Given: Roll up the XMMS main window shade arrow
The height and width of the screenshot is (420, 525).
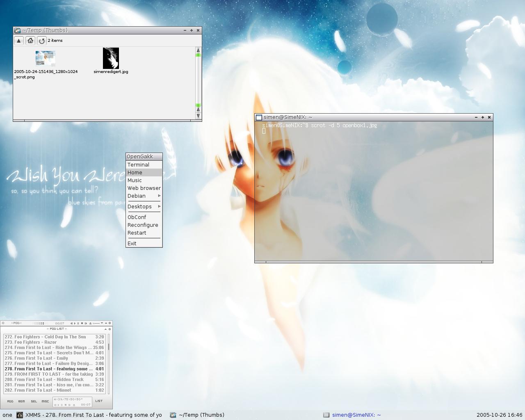Looking at the screenshot, I should point(106,323).
